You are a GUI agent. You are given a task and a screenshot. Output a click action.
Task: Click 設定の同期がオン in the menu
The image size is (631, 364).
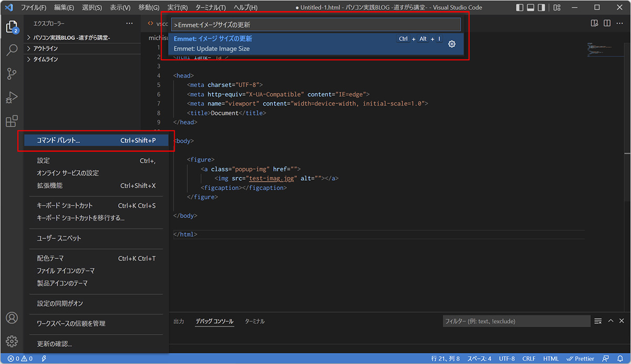(x=96, y=304)
